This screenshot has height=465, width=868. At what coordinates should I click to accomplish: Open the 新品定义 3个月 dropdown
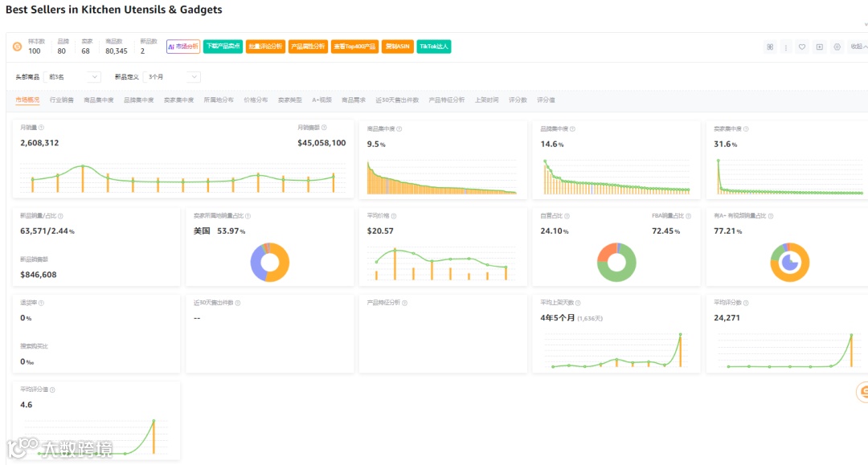[172, 77]
